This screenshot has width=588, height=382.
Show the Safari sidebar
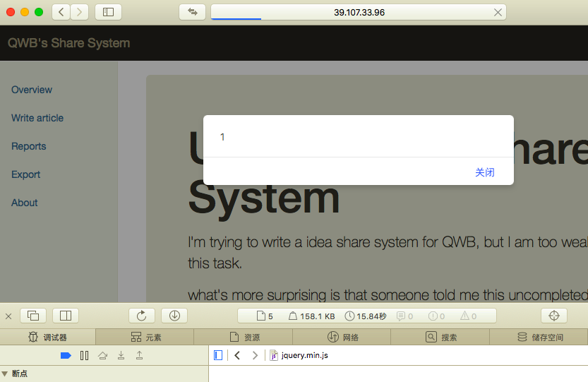[x=108, y=12]
